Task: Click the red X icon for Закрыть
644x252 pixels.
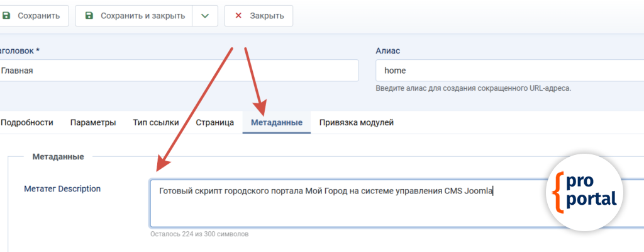Action: [238, 16]
